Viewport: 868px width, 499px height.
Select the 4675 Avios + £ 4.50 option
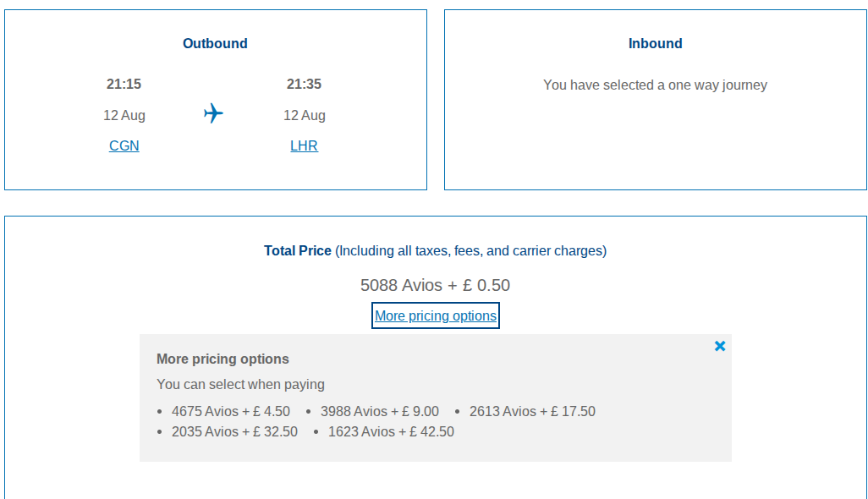click(x=231, y=411)
